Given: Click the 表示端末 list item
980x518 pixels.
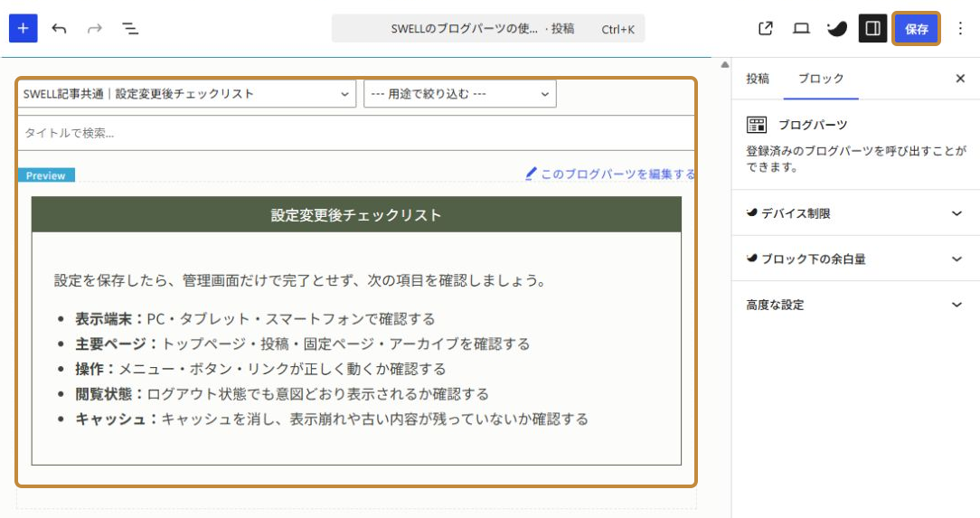Looking at the screenshot, I should point(255,319).
